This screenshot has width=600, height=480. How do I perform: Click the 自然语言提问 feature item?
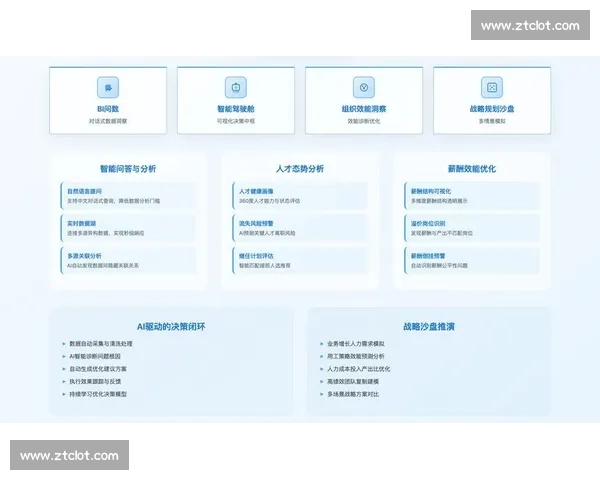129,196
